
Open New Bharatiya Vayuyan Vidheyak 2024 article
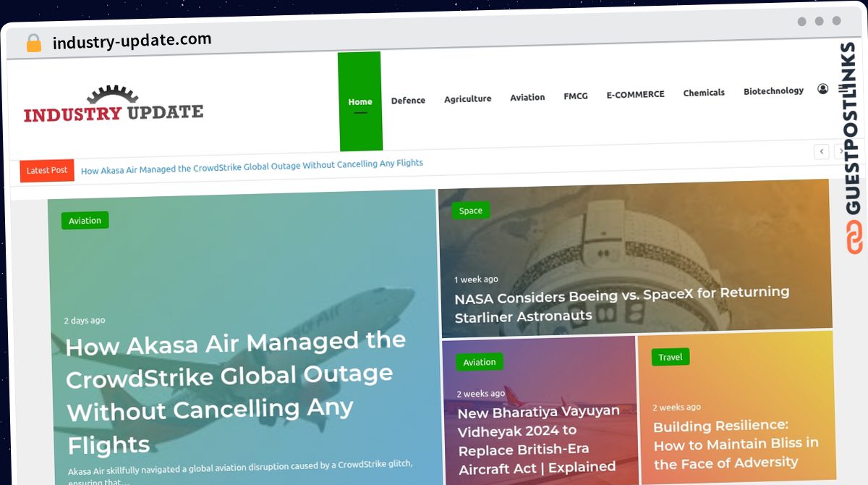[540, 439]
